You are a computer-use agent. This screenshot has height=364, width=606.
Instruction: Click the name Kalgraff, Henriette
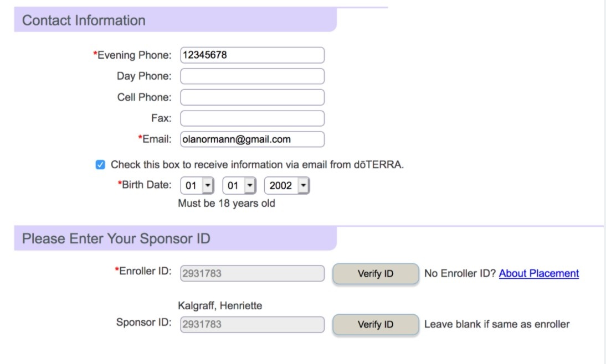click(220, 305)
